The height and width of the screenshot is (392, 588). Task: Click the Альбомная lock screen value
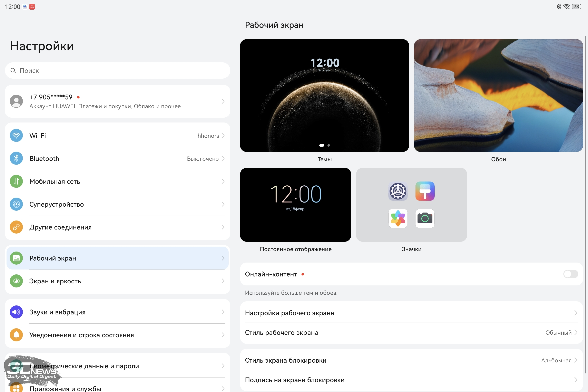pos(556,360)
